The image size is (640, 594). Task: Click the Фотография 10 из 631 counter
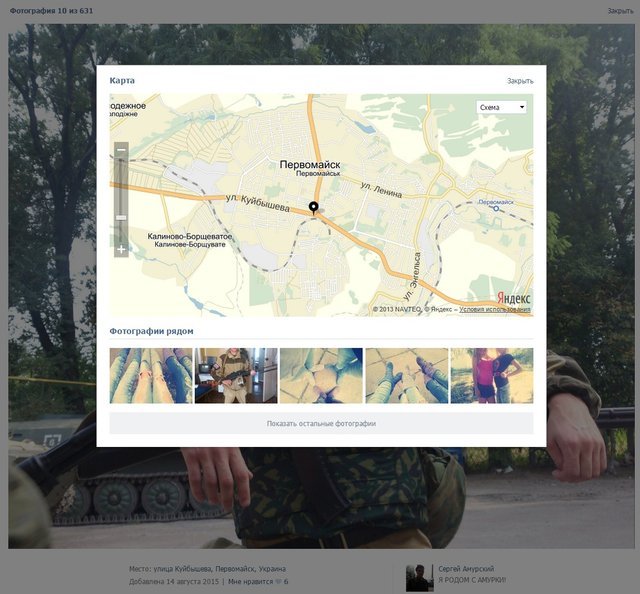[51, 11]
